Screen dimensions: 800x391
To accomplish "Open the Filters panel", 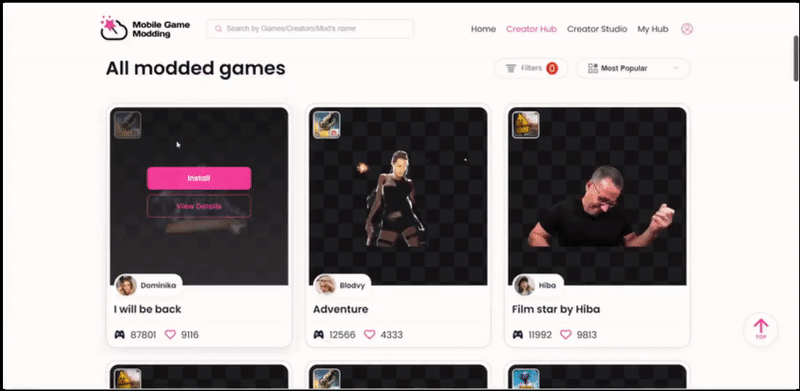I will (x=531, y=68).
